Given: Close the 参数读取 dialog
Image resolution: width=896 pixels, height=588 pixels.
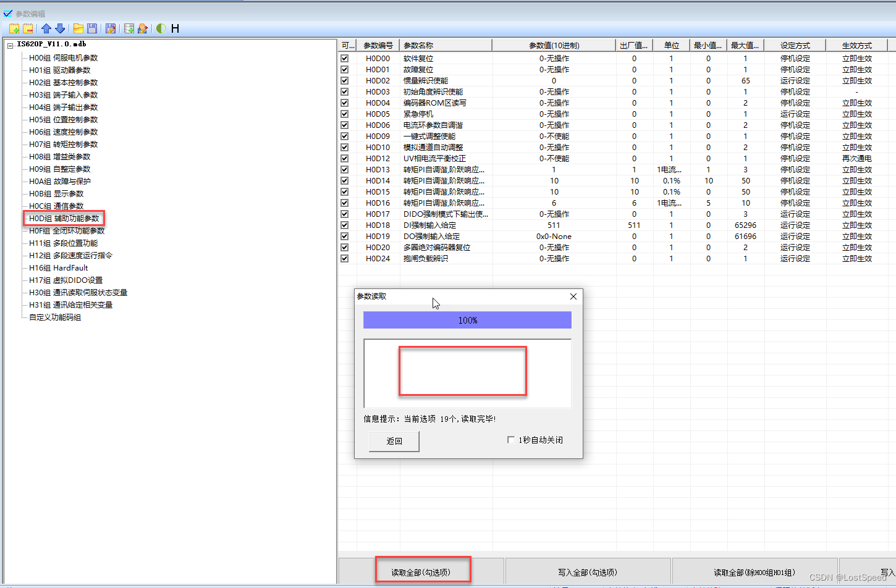Looking at the screenshot, I should tap(573, 296).
